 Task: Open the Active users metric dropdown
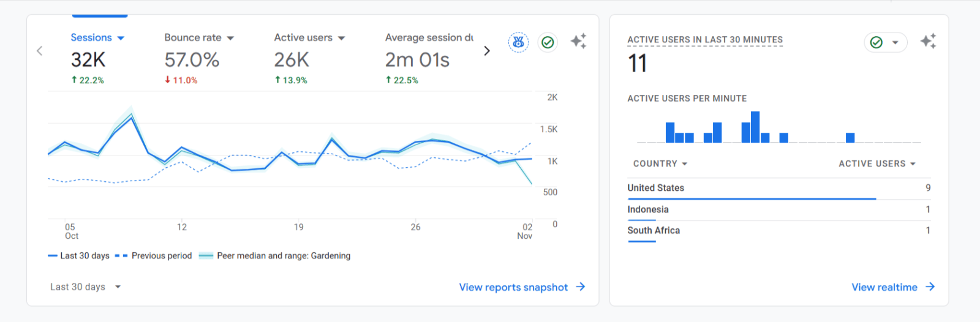341,38
